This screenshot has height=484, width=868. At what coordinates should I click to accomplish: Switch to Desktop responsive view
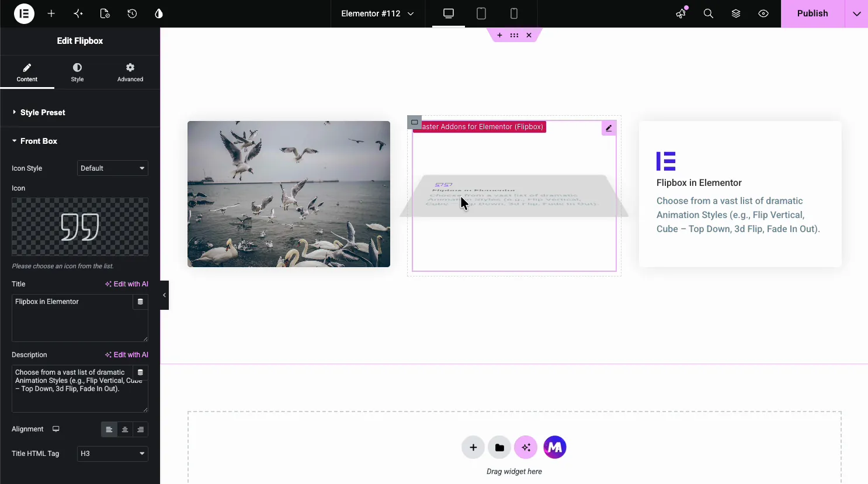(449, 13)
